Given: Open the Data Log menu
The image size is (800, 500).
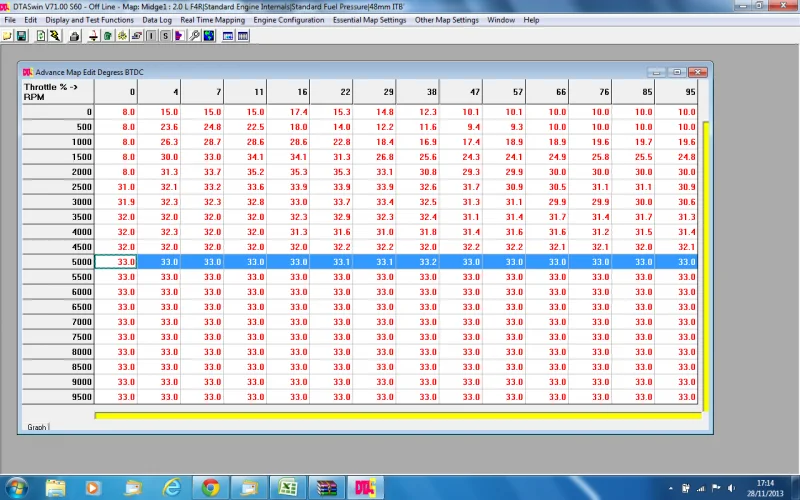Looking at the screenshot, I should pyautogui.click(x=157, y=20).
